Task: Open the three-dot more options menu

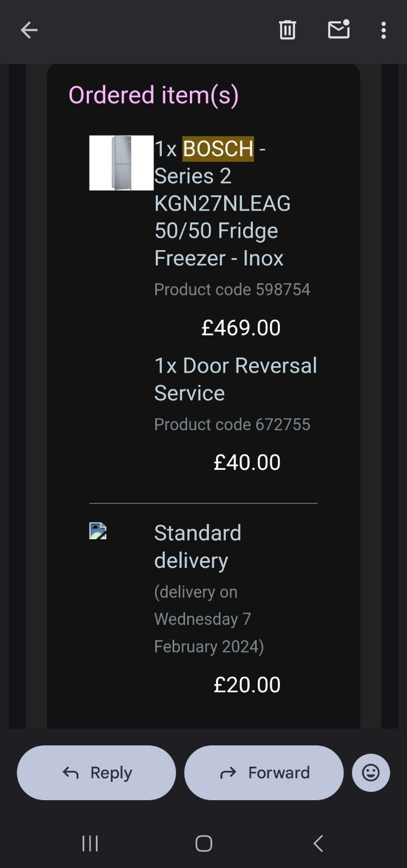Action: pyautogui.click(x=383, y=30)
